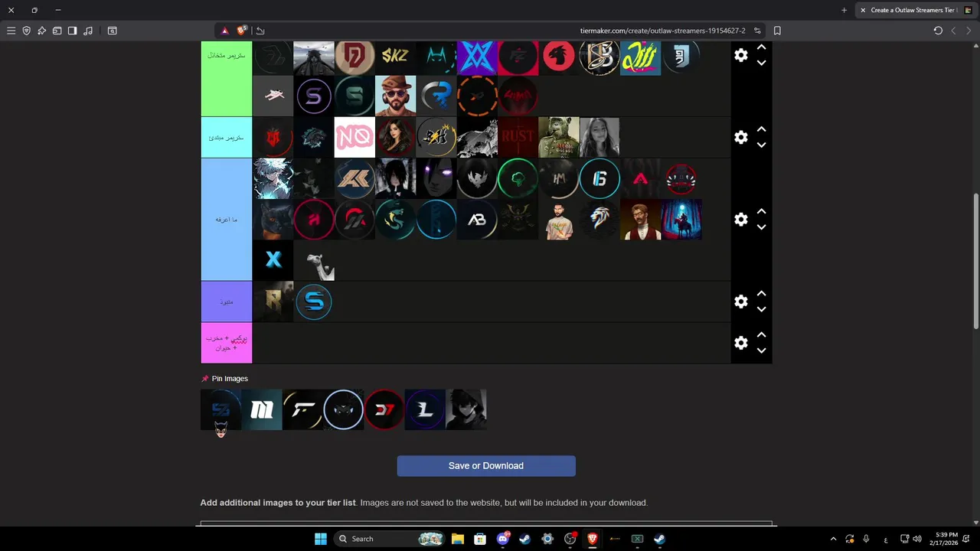The width and height of the screenshot is (980, 551).
Task: Select the red D7 logo in image pool
Action: (x=384, y=409)
